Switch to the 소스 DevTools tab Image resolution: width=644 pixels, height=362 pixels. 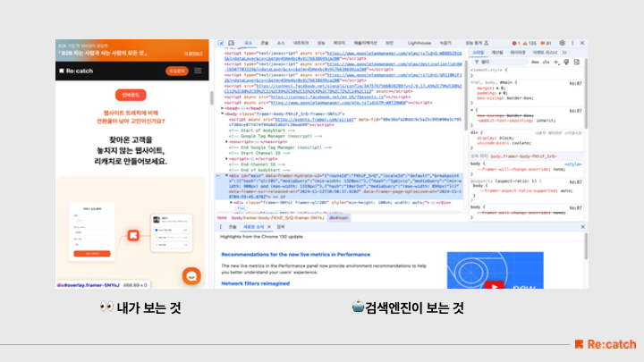281,43
